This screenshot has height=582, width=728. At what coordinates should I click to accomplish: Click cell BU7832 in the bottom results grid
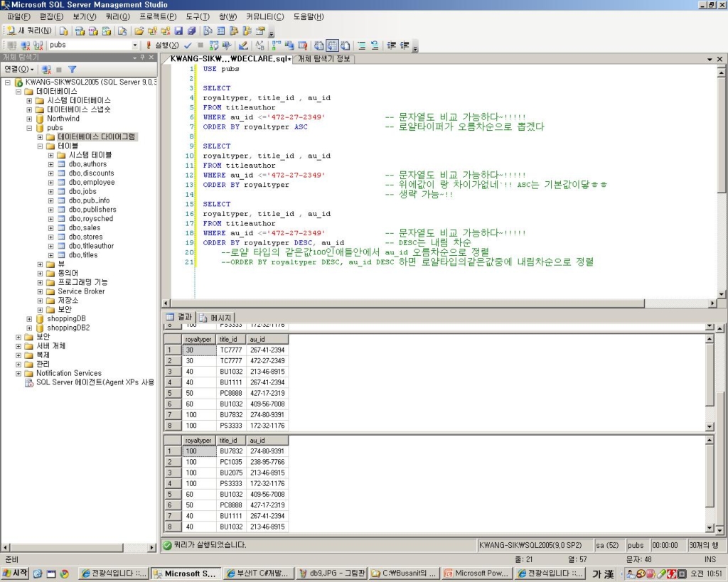click(x=231, y=451)
